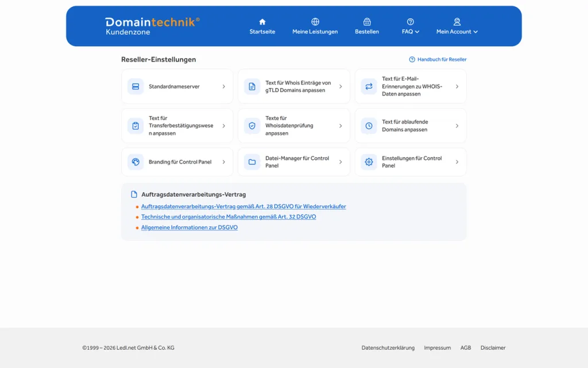Screen dimensions: 588x368
Task: Open the Datenschutzerklärung footer link
Action: [388, 348]
